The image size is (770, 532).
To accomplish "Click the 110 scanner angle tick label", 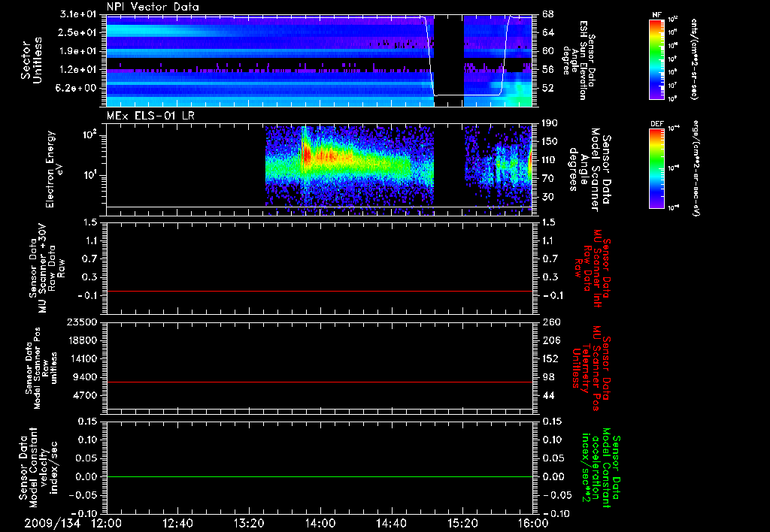I will (550, 160).
